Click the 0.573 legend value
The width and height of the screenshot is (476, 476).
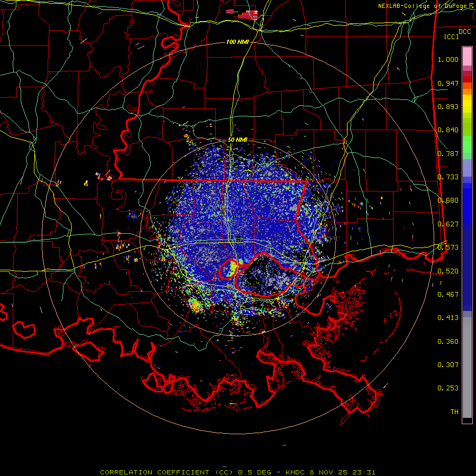click(x=448, y=248)
